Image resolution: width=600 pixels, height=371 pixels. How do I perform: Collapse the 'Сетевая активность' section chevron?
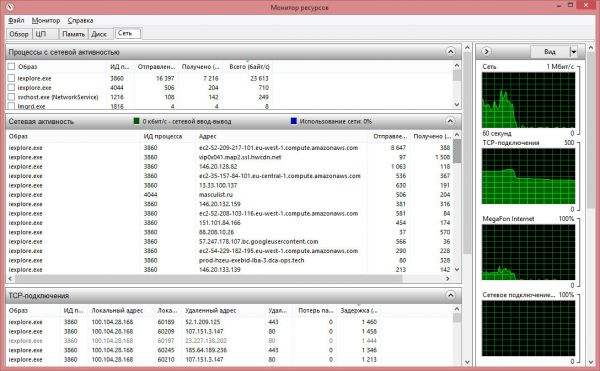point(450,121)
